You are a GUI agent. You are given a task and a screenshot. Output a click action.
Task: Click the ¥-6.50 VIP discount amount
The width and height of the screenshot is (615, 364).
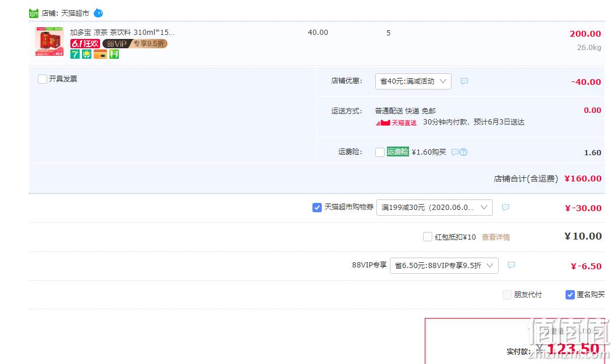tap(586, 266)
